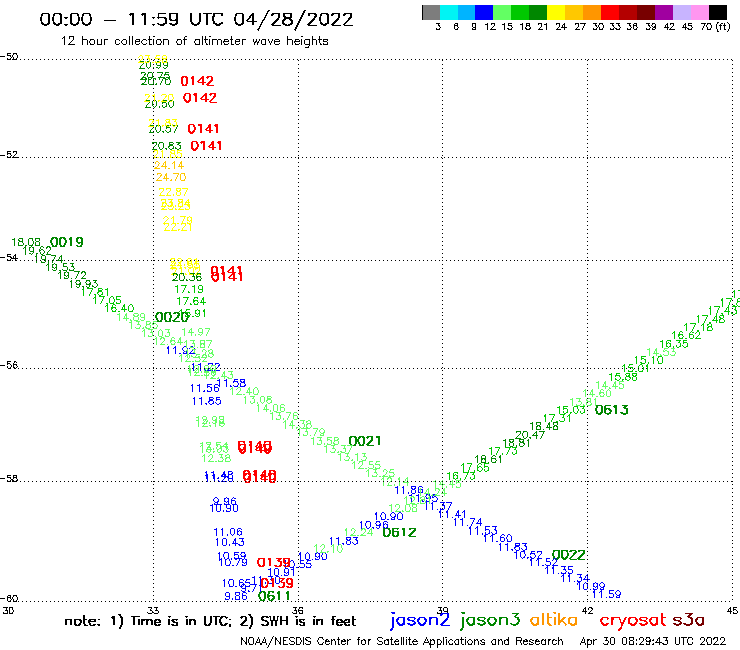Click timestamp 'Apr 30 08:29:43 UTC 2022'

tap(653, 641)
